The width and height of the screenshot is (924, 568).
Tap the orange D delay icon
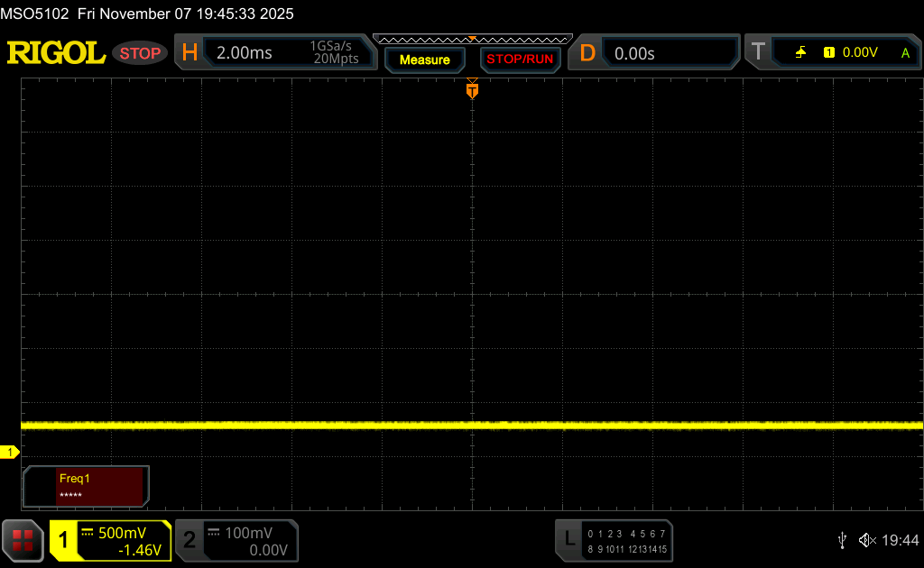pos(587,53)
